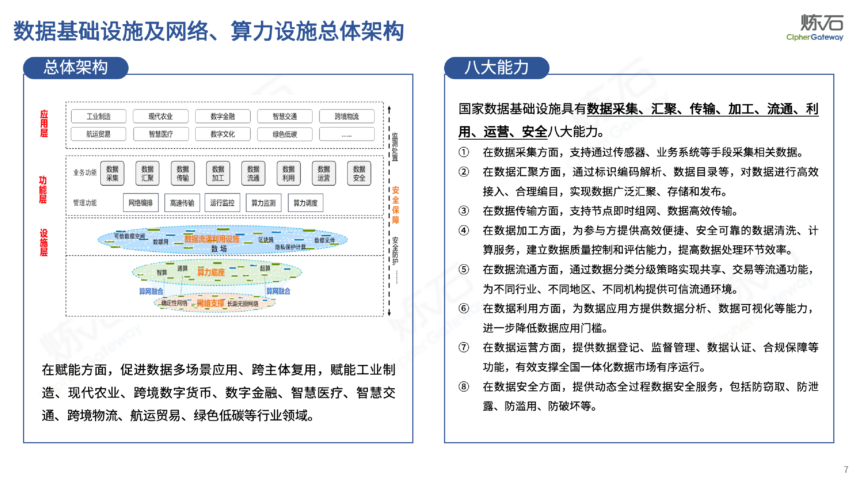The height and width of the screenshot is (488, 868).
Task: Click the 确定性网络 label
Action: (x=174, y=303)
